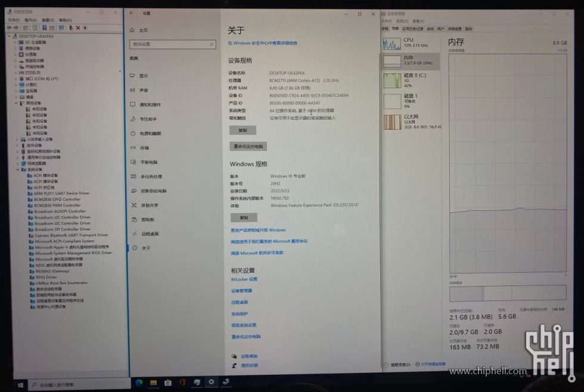Open 文件(F) menu in Device Manager
Screen dimensions: 584x392
coord(14,20)
